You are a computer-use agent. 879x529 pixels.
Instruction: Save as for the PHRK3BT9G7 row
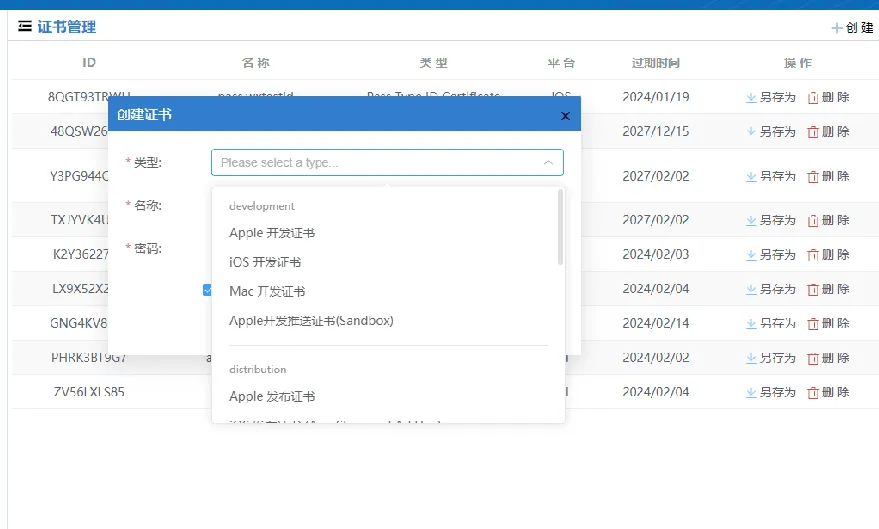pyautogui.click(x=770, y=358)
